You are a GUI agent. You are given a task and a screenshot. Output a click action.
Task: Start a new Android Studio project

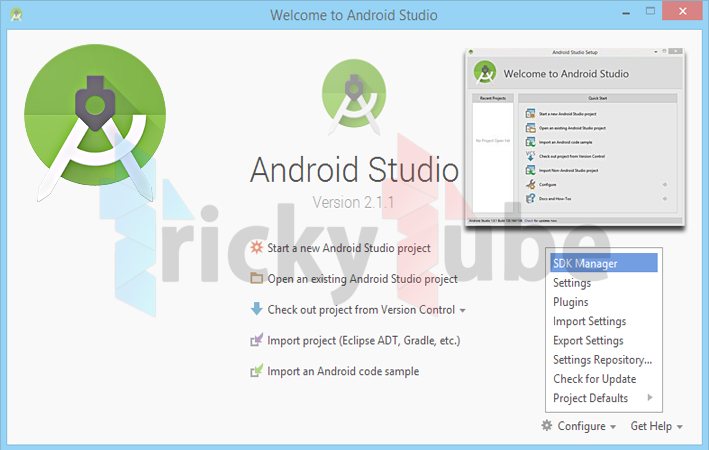(x=349, y=248)
